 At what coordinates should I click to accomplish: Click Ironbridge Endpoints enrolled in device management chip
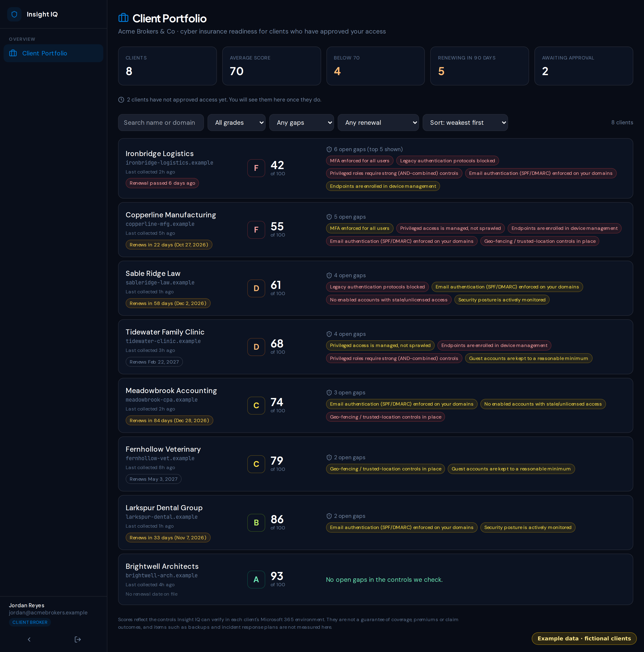383,186
